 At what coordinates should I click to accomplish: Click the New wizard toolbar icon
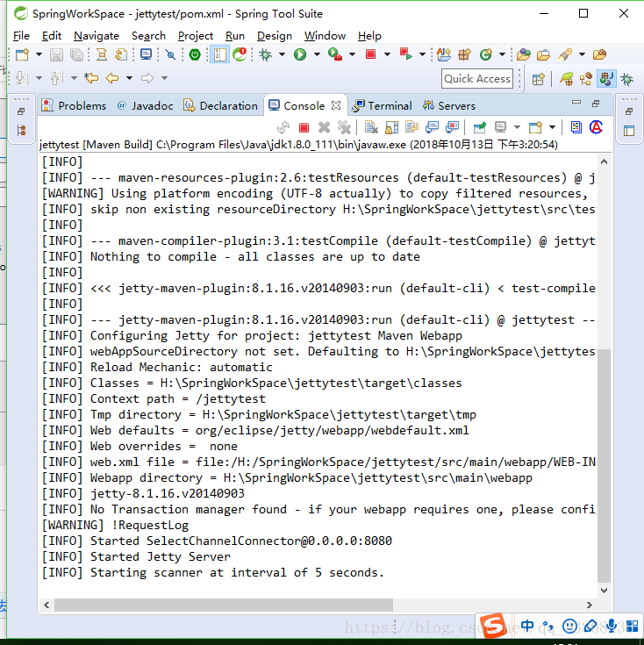22,54
